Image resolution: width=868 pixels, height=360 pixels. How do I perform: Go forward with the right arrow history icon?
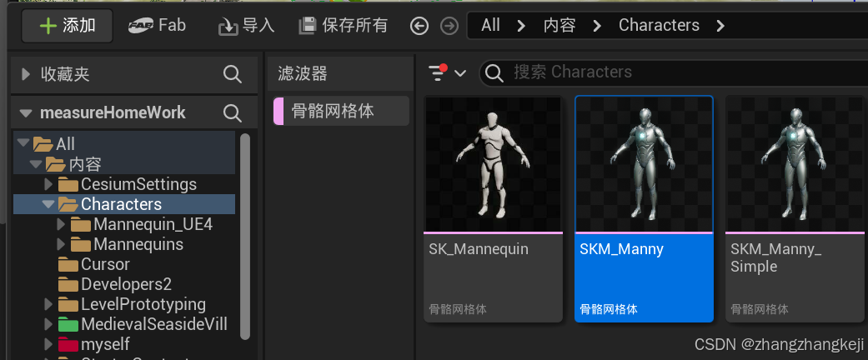pyautogui.click(x=449, y=26)
